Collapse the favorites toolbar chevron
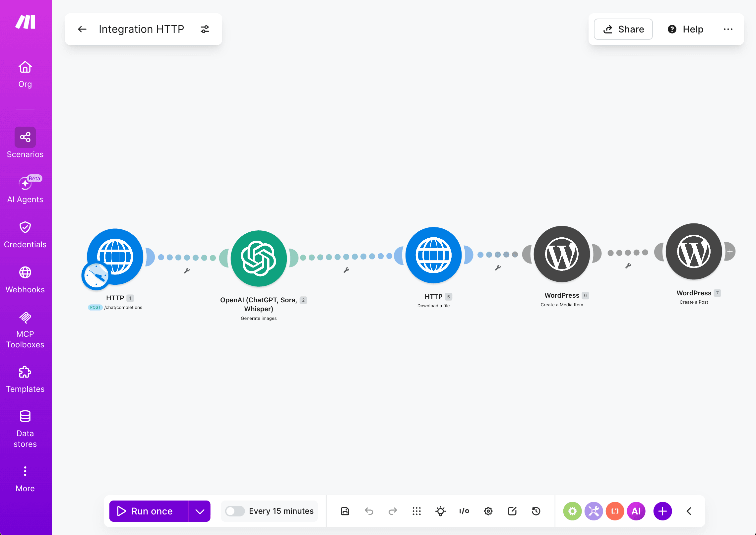The image size is (756, 535). pyautogui.click(x=689, y=511)
